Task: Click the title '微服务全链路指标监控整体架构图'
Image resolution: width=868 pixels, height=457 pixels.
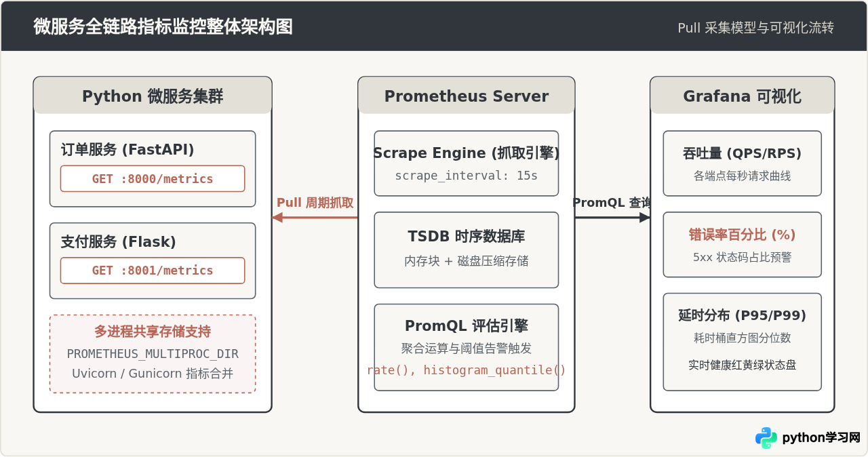Action: coord(163,27)
